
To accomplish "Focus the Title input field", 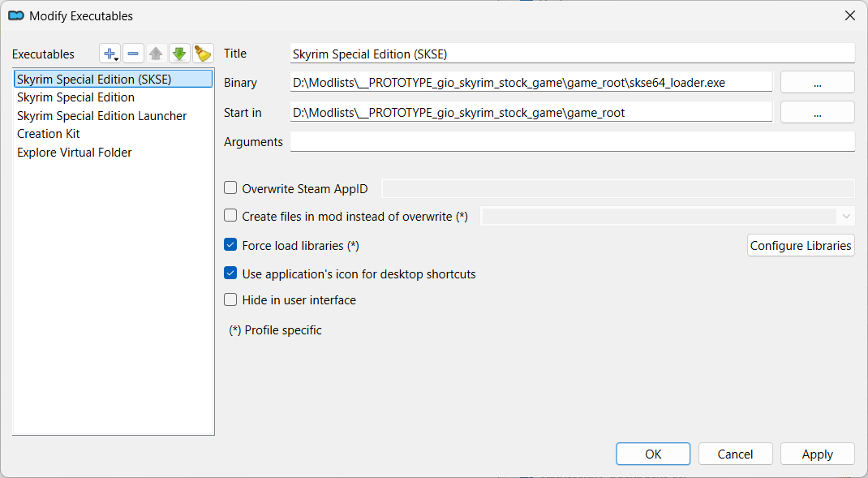I will coord(573,54).
